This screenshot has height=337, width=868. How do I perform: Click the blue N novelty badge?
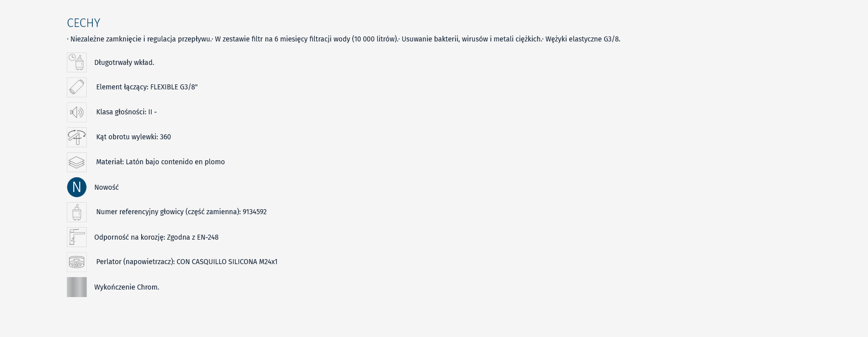[77, 187]
